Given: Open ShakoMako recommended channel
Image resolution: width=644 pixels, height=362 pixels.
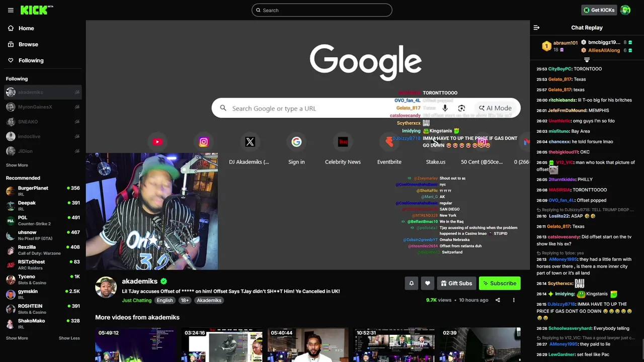Looking at the screenshot, I should (x=43, y=324).
